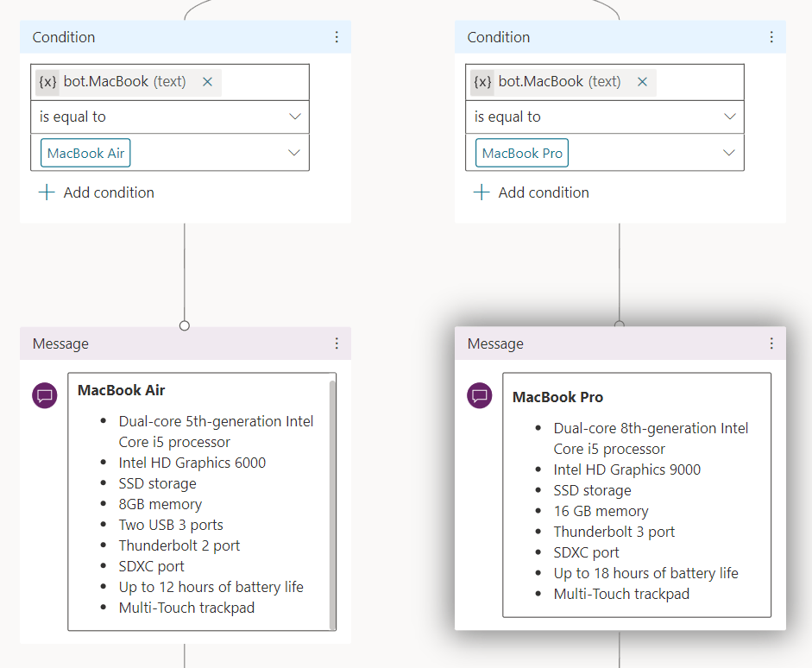The image size is (812, 668).
Task: Click the plus icon in right condition
Action: 482,192
